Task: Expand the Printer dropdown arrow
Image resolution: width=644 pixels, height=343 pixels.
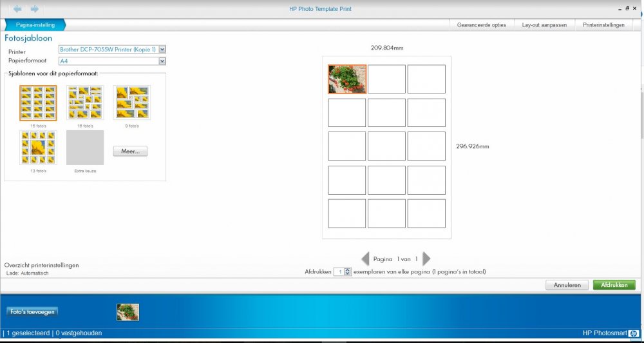Action: click(162, 50)
